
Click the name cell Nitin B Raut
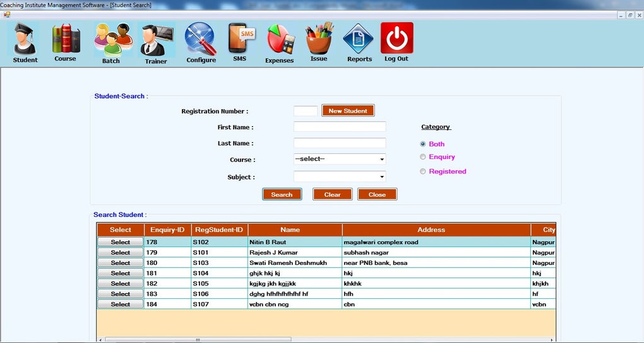point(295,242)
